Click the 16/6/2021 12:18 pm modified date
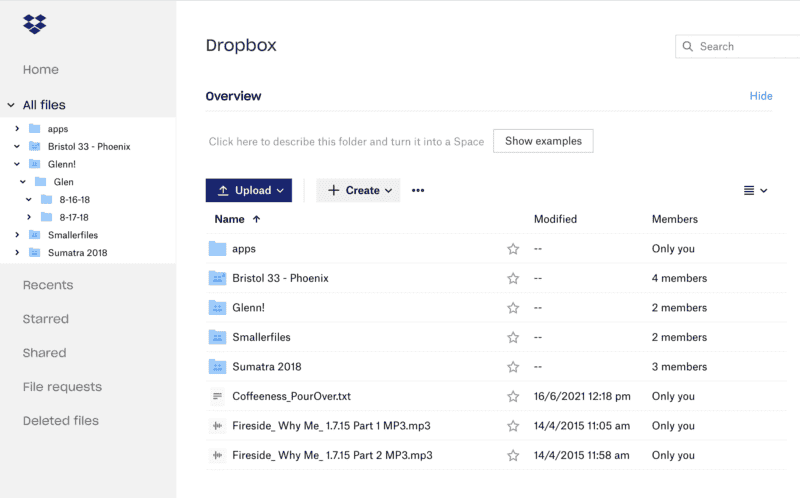The height and width of the screenshot is (498, 800). click(x=582, y=396)
